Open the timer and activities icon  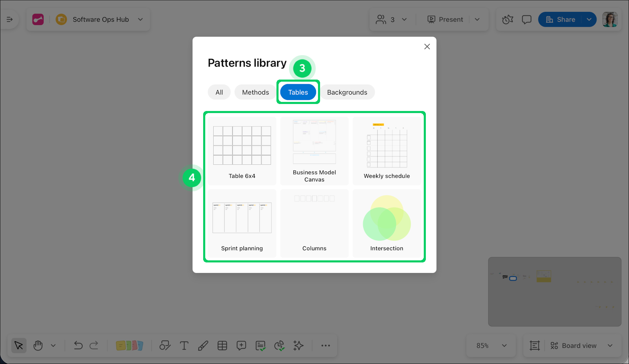click(x=508, y=20)
